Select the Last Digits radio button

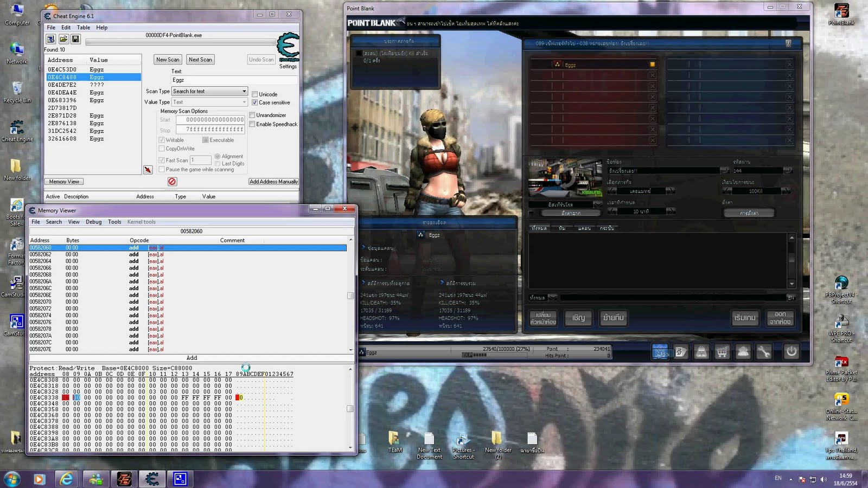[218, 163]
